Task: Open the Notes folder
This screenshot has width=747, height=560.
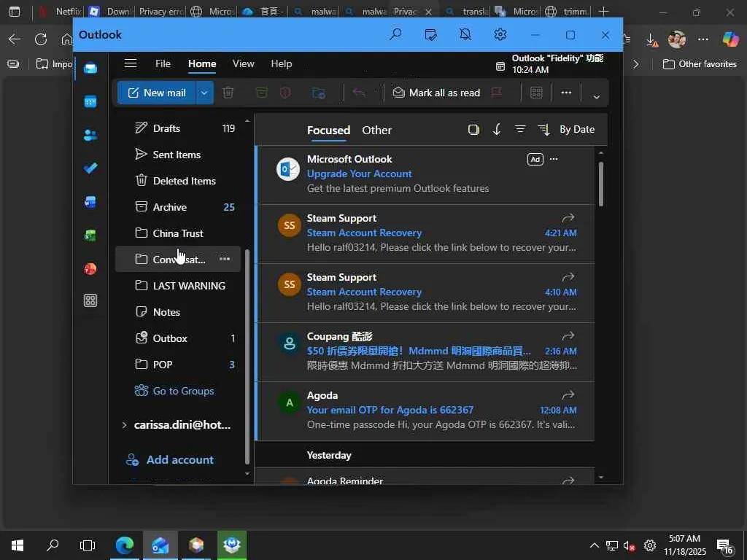Action: coord(178,312)
